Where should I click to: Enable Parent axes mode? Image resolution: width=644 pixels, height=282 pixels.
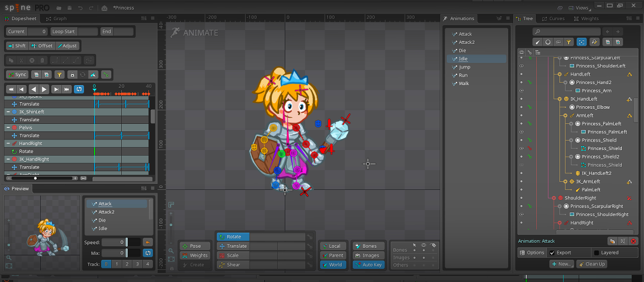pos(334,255)
